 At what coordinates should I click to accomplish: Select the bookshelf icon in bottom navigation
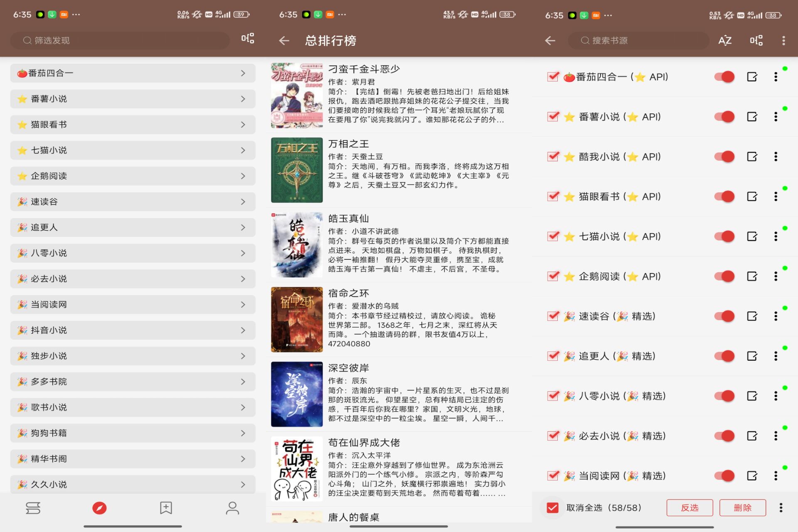33,508
